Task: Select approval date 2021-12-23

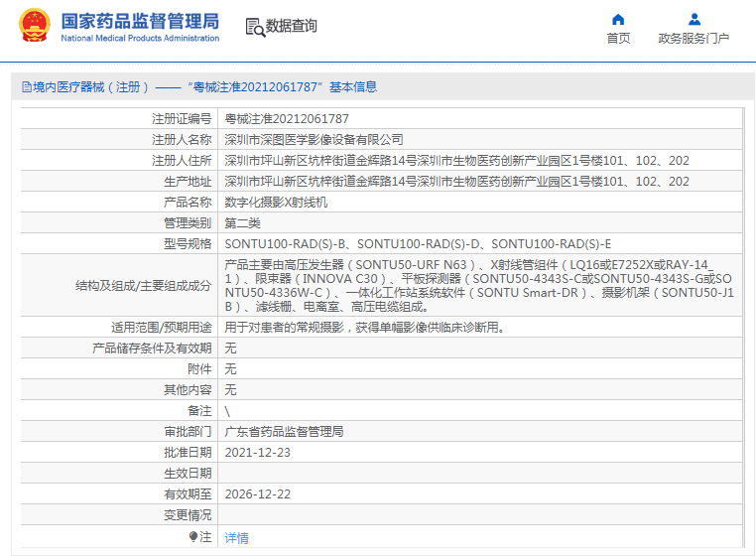Action: point(258,452)
